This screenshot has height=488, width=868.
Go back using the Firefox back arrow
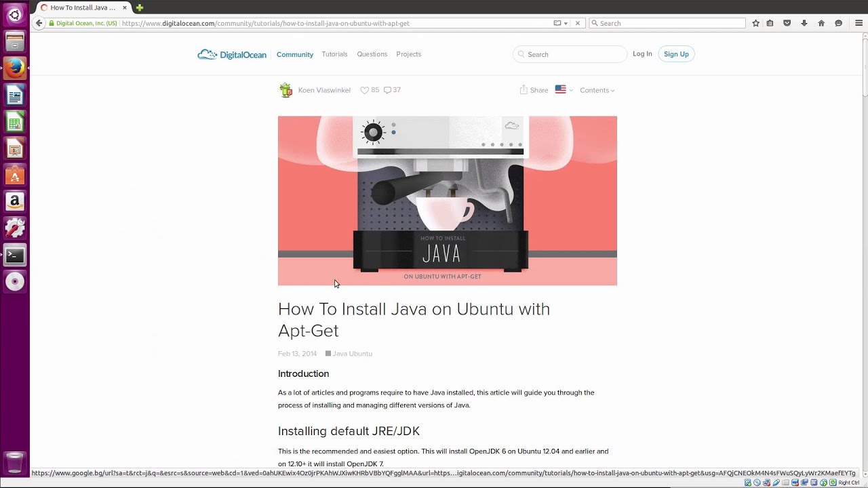point(39,23)
